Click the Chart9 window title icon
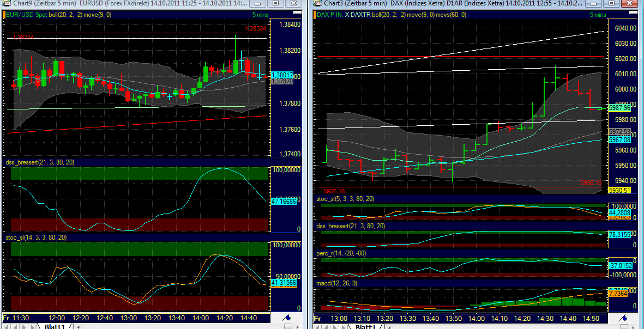 [x=7, y=4]
